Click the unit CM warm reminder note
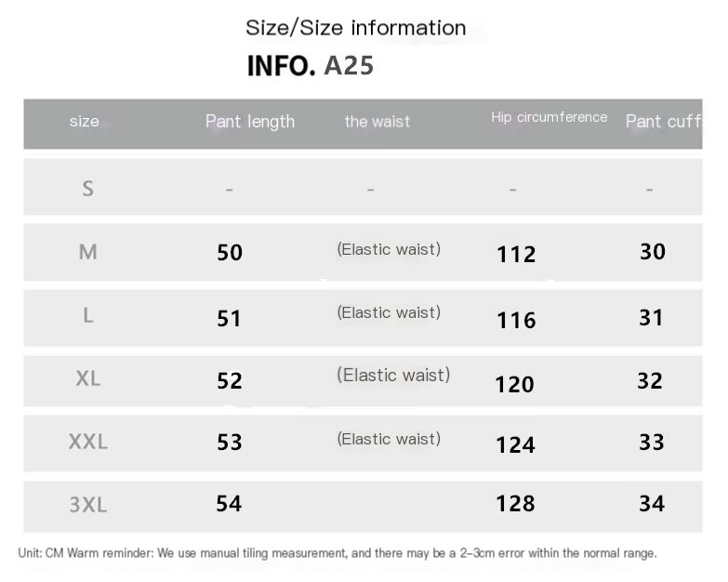Viewport: 728px width, 582px height. pyautogui.click(x=338, y=553)
